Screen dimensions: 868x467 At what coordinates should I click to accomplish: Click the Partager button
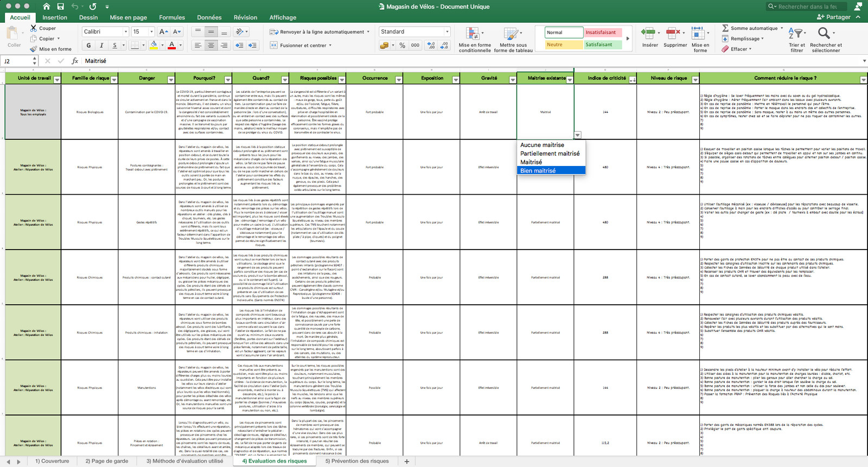coord(834,17)
